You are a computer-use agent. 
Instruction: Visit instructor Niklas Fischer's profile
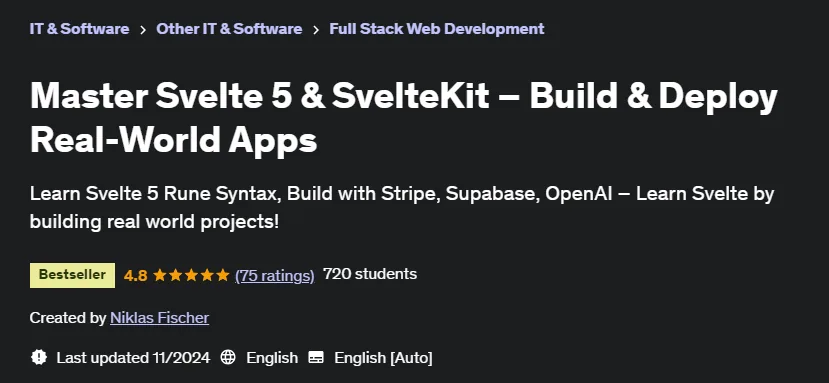[160, 318]
